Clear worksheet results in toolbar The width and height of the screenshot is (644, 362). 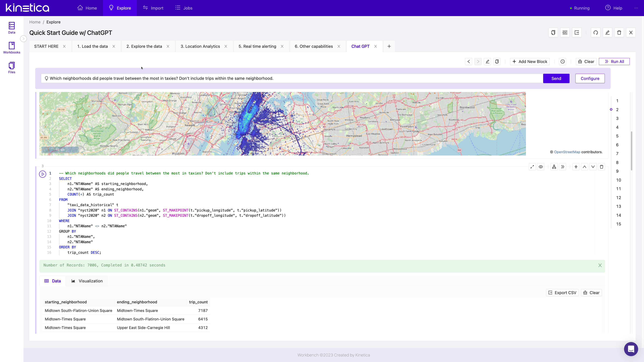586,62
